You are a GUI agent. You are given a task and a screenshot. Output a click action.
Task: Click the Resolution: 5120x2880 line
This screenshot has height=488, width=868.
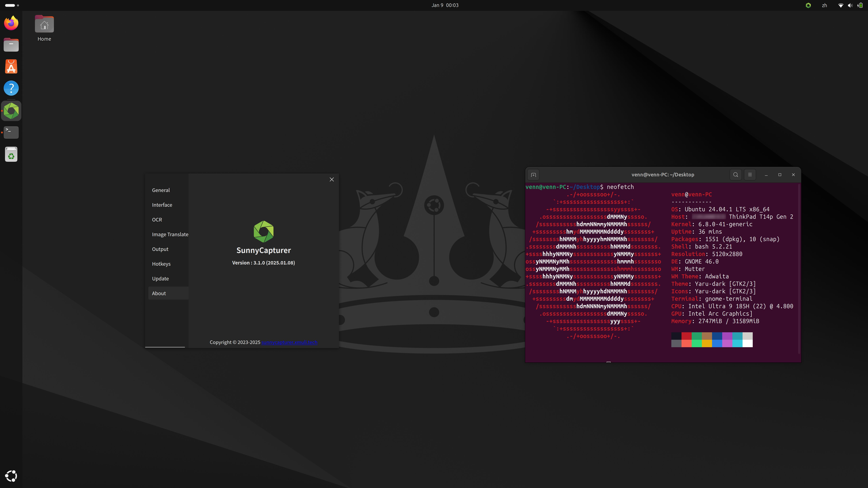(707, 254)
